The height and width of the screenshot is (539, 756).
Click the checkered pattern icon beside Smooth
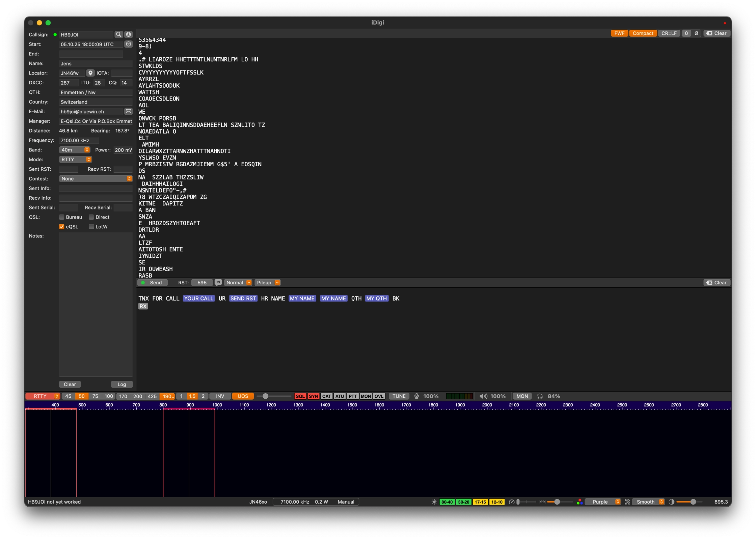pyautogui.click(x=627, y=502)
